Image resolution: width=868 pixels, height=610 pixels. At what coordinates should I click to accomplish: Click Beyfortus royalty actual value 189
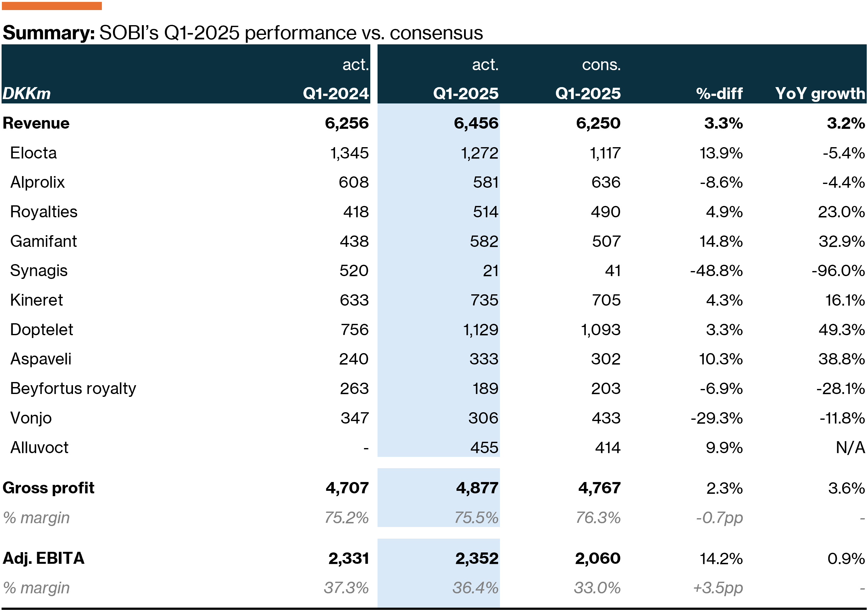[485, 389]
